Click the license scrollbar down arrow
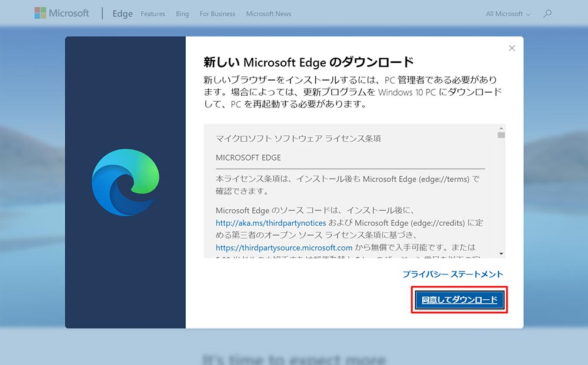This screenshot has height=365, width=588. [502, 254]
